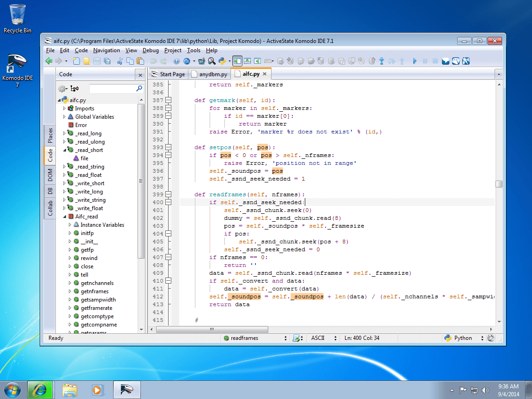Select getnchannels in the code tree
This screenshot has width=532, height=399.
pos(97,283)
